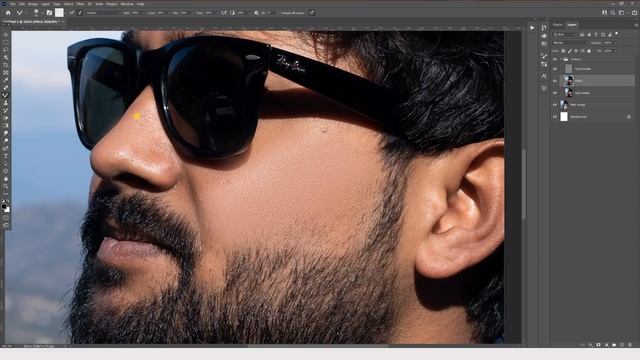
Task: Open the layer filter Kind dropdown
Action: tap(564, 35)
